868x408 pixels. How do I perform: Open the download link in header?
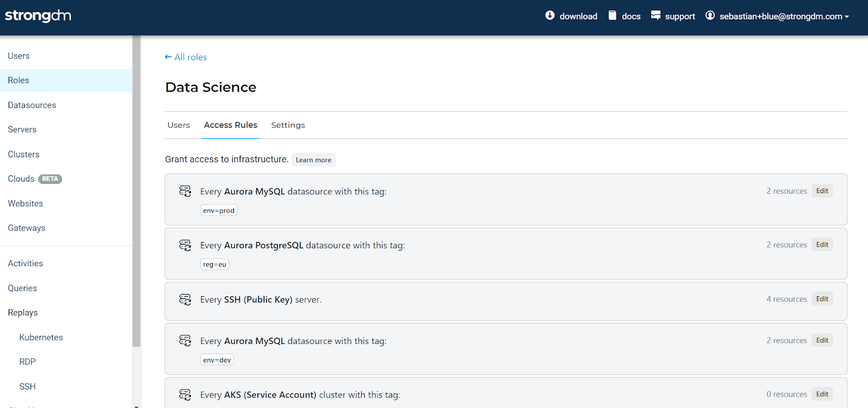pos(578,16)
